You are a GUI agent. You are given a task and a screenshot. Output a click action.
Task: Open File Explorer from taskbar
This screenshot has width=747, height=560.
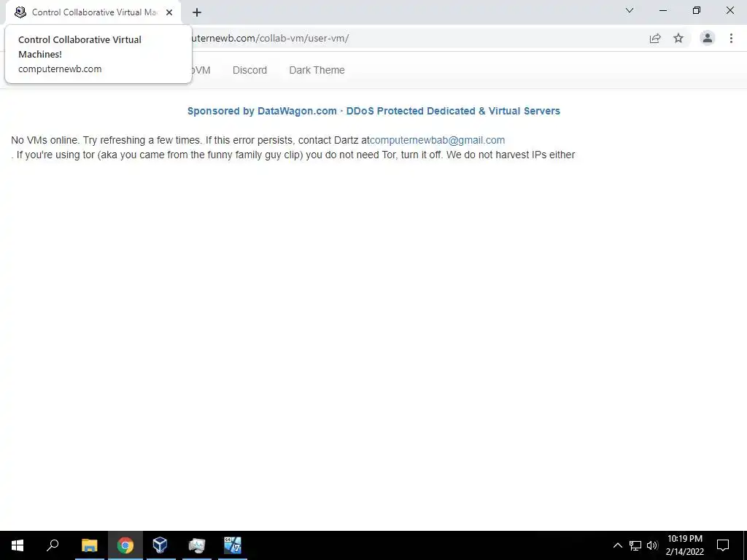coord(89,545)
